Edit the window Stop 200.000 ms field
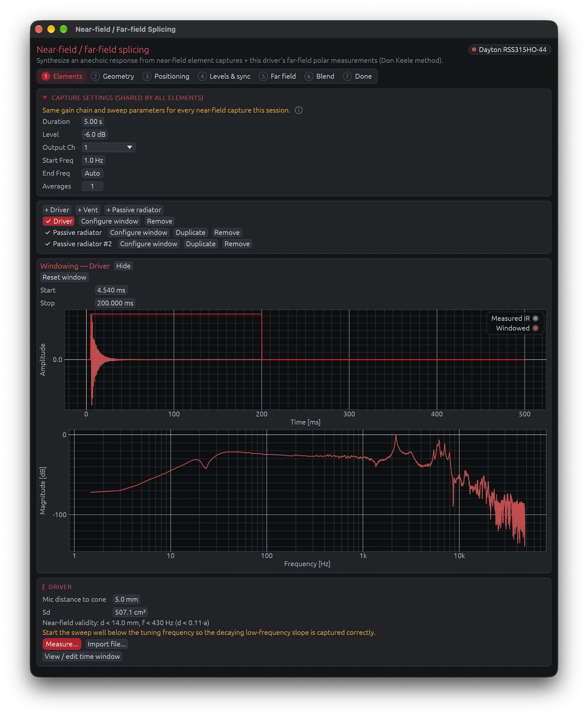588x717 pixels. [115, 303]
